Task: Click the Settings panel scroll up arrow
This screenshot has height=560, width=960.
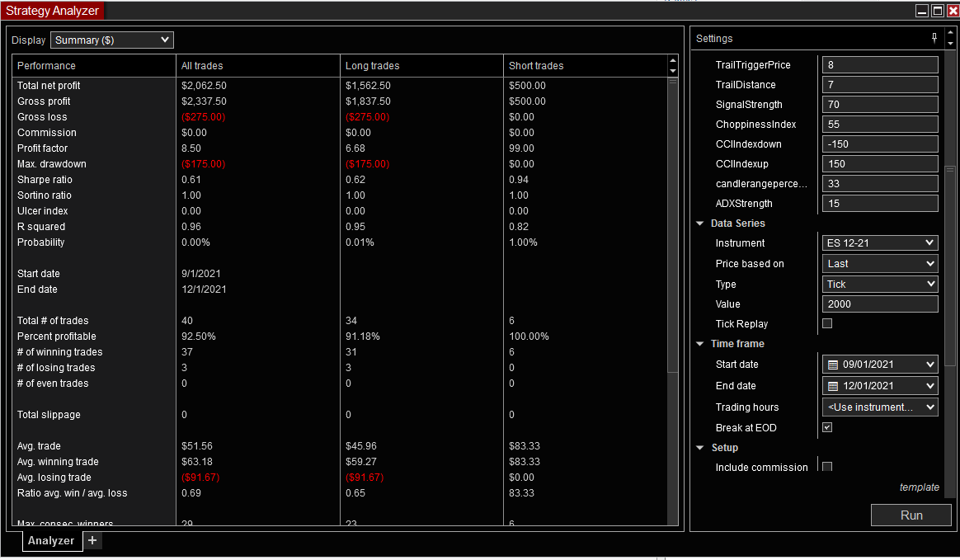Action: point(949,32)
